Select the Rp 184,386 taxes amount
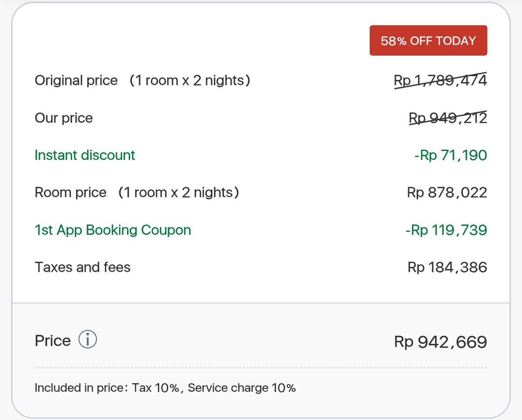This screenshot has height=420, width=522. tap(447, 267)
